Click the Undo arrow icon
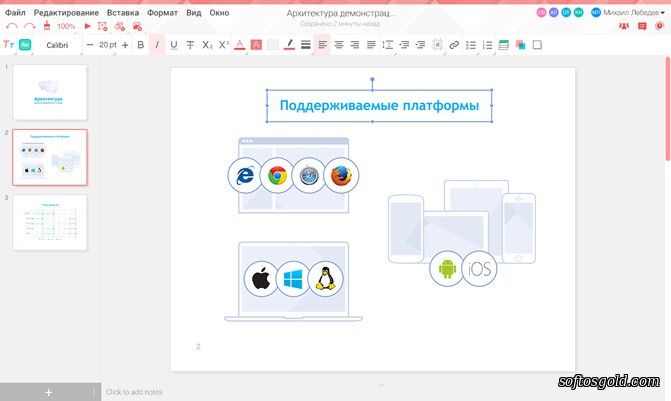This screenshot has width=671, height=401. point(12,27)
